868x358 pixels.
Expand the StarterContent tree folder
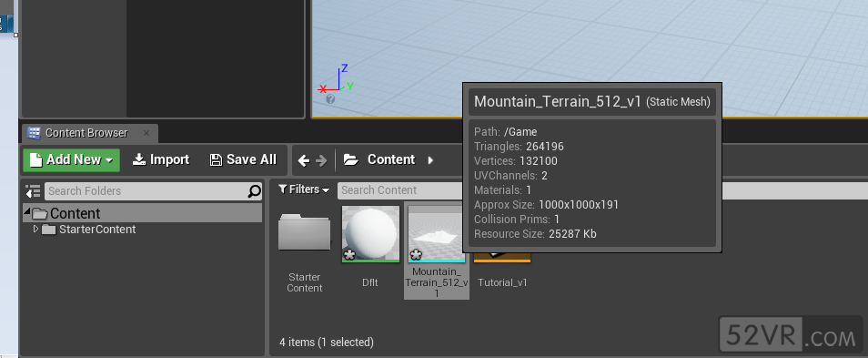coord(36,229)
